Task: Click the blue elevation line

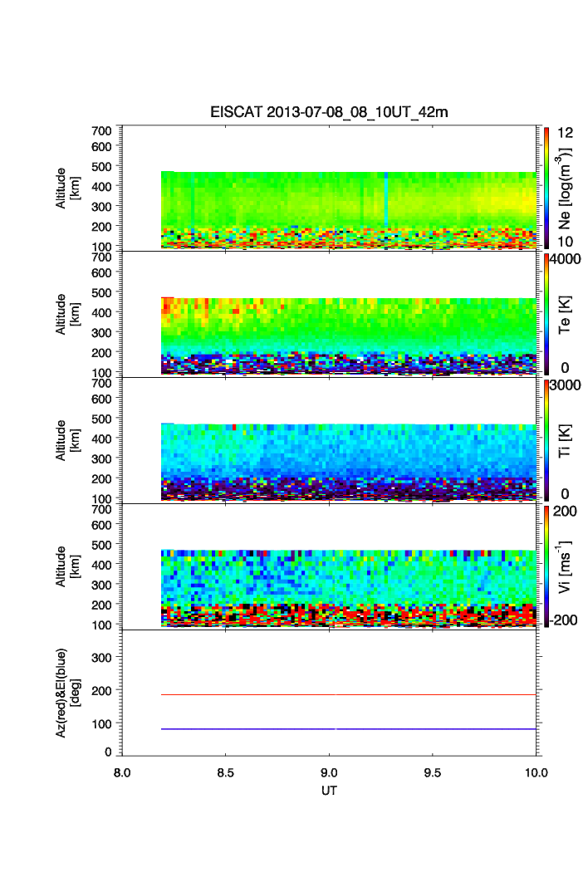Action: click(349, 729)
